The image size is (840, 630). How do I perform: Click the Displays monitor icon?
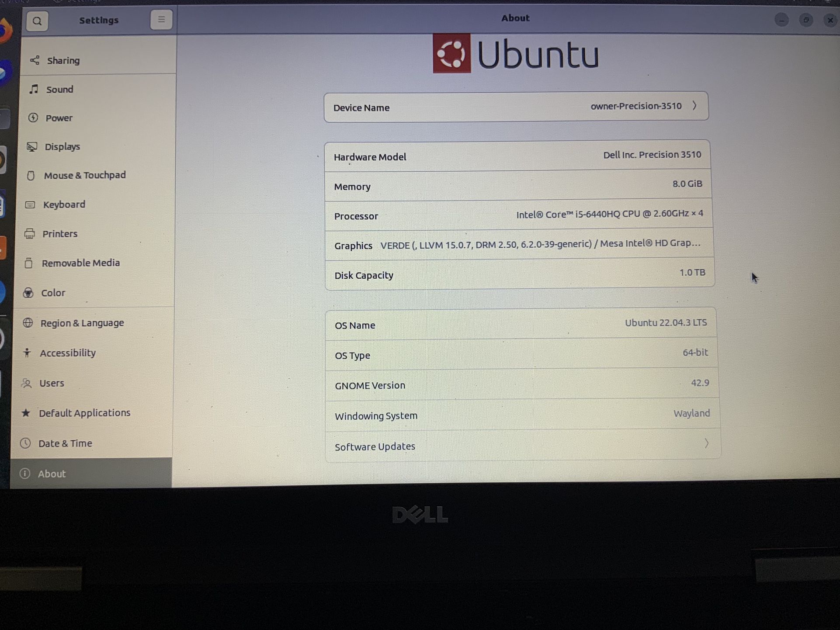coord(32,147)
